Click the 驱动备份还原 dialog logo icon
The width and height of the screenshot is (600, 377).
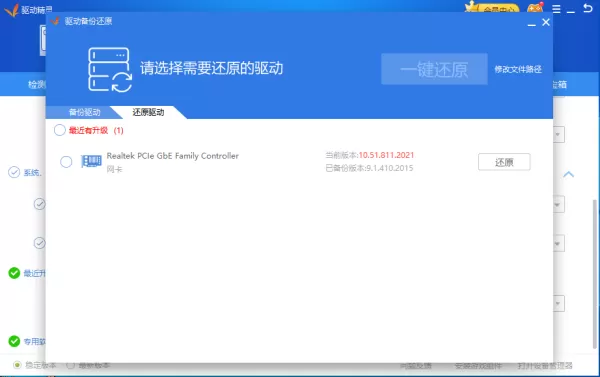point(55,21)
